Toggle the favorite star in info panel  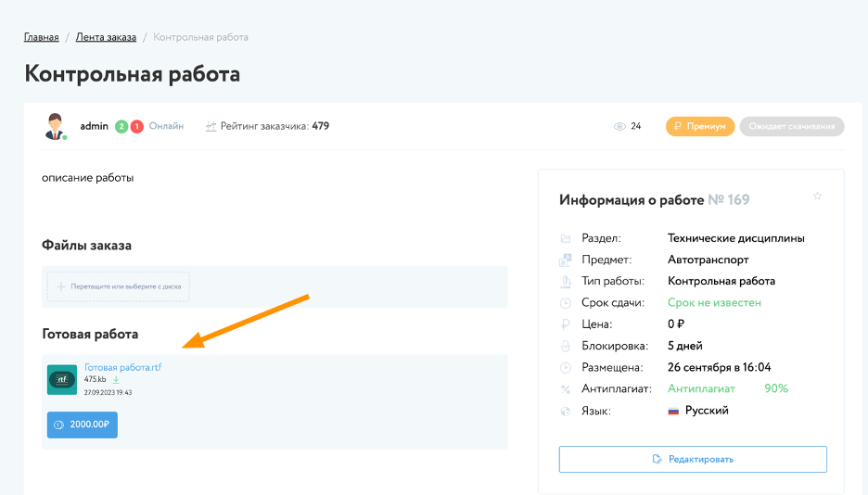tap(817, 197)
